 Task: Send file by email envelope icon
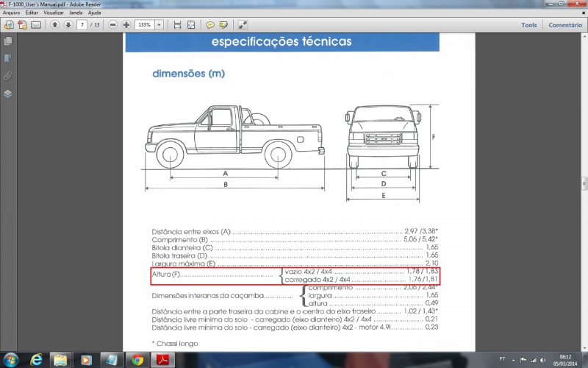pos(35,25)
